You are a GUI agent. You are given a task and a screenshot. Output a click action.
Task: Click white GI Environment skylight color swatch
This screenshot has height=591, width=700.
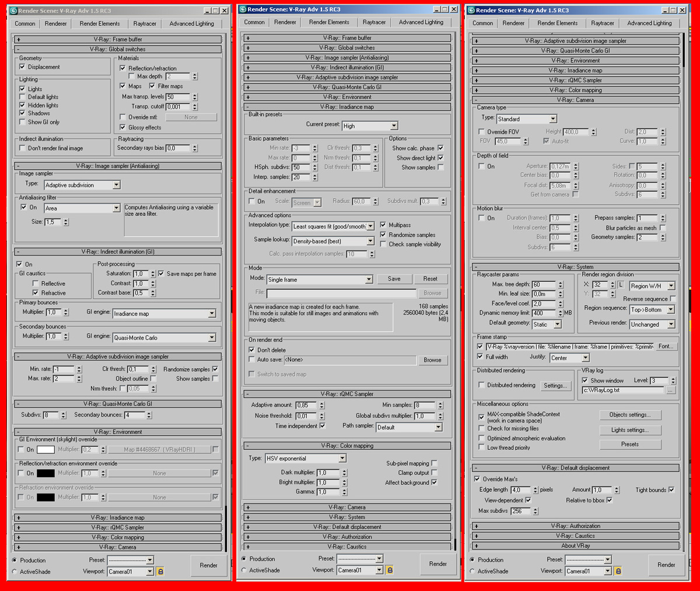point(45,450)
